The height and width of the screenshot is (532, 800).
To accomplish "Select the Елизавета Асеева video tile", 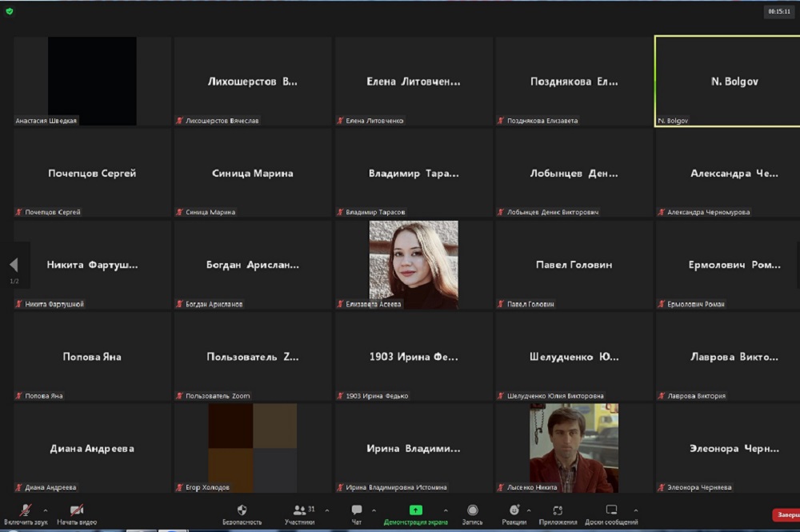I will point(414,265).
